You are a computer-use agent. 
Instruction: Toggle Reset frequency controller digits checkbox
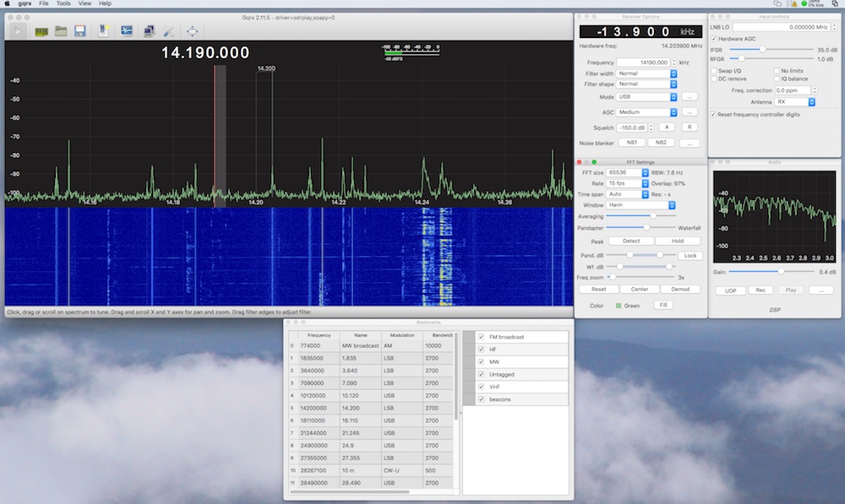pyautogui.click(x=713, y=115)
